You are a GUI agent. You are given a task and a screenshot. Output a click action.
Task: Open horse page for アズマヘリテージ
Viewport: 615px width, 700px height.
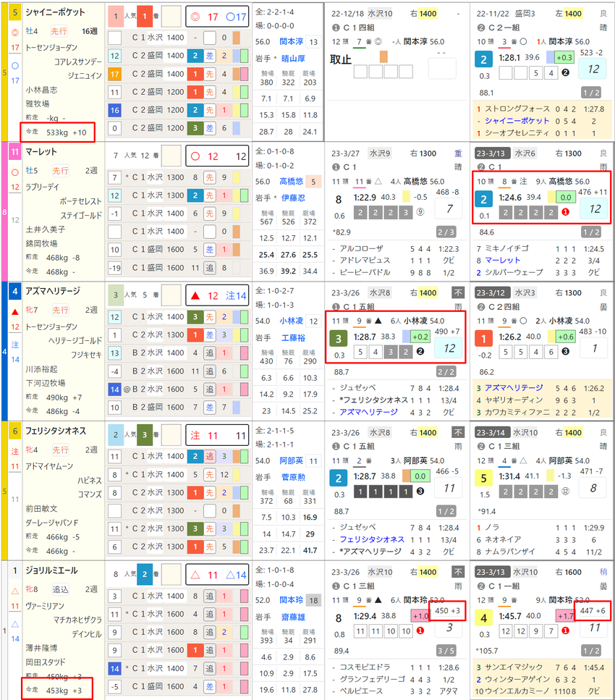[53, 291]
